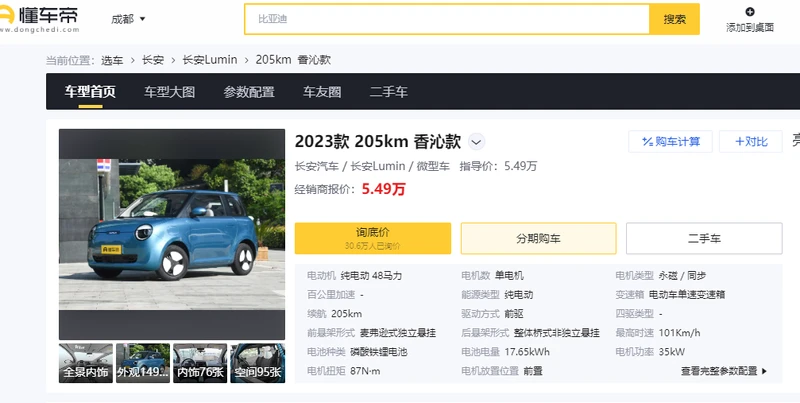Click the 购车计算 button
The image size is (800, 403).
click(670, 141)
